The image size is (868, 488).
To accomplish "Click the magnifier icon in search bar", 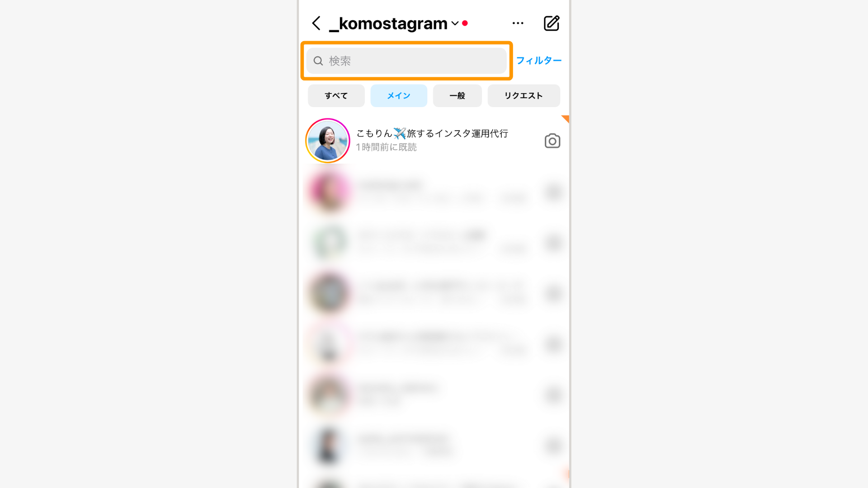I will (318, 61).
